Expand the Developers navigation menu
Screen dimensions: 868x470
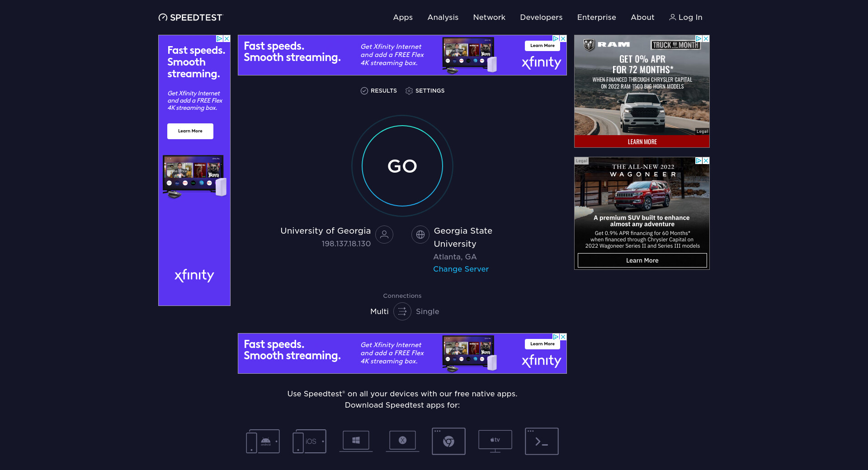[541, 17]
